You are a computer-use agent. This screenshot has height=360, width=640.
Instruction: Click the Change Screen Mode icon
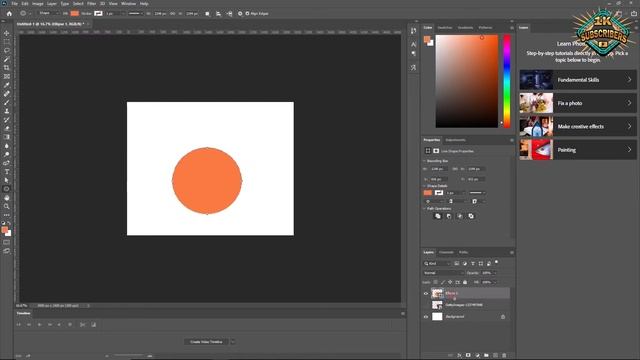[7, 251]
